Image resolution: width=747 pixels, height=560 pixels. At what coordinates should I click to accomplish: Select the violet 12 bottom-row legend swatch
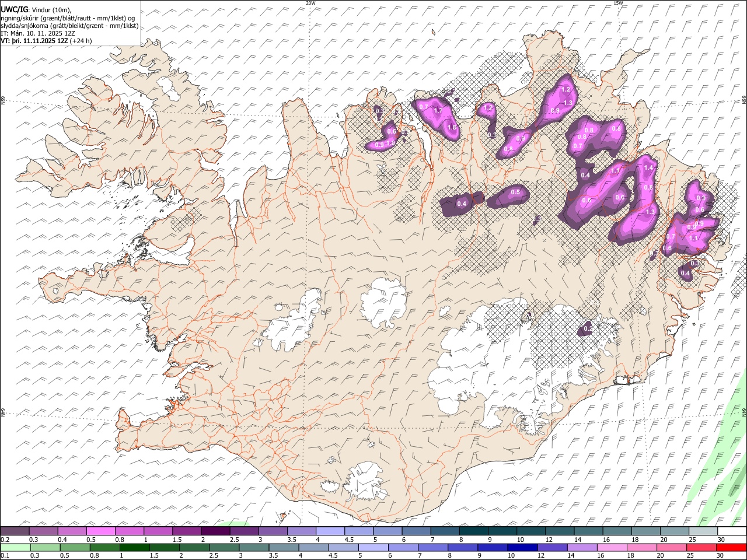[x=552, y=547]
